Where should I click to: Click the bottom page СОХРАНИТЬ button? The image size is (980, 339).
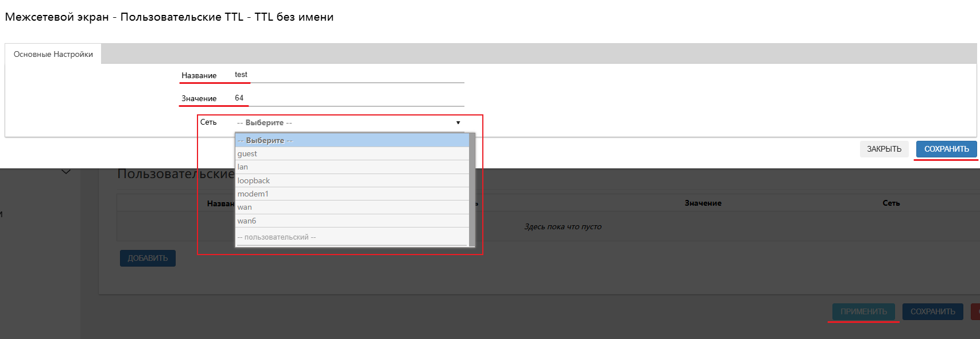point(932,311)
